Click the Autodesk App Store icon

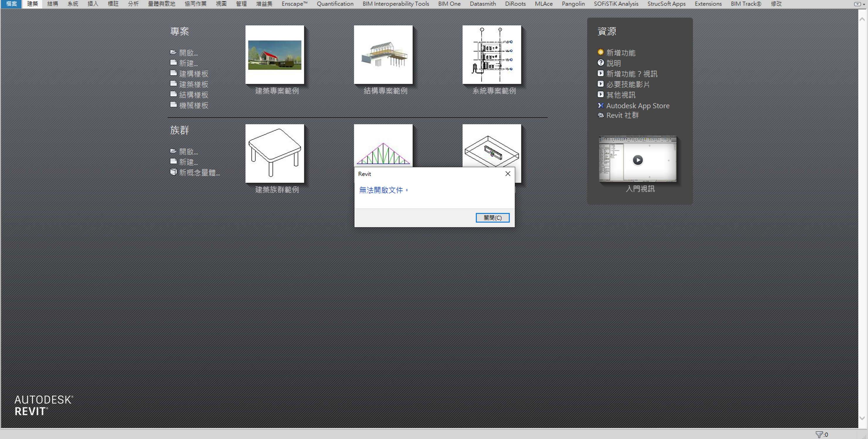(x=600, y=105)
